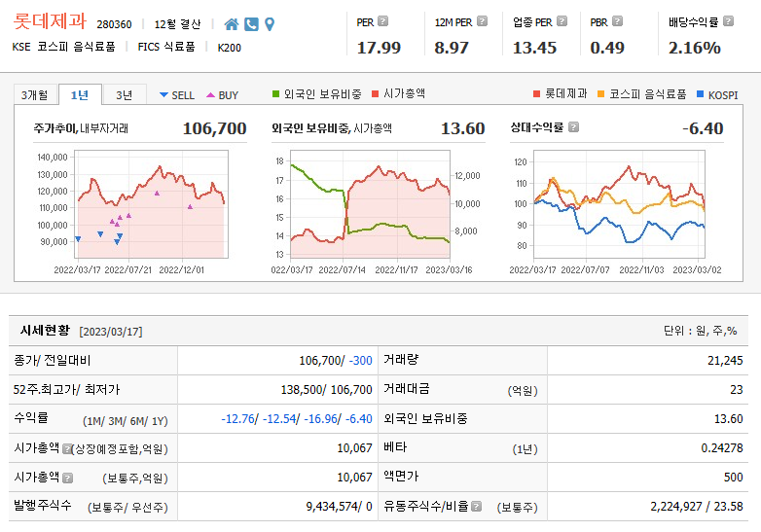Open help icon beside 시가총액 상장예정포함 row
Viewport: 761px width, 532px height.
click(67, 448)
